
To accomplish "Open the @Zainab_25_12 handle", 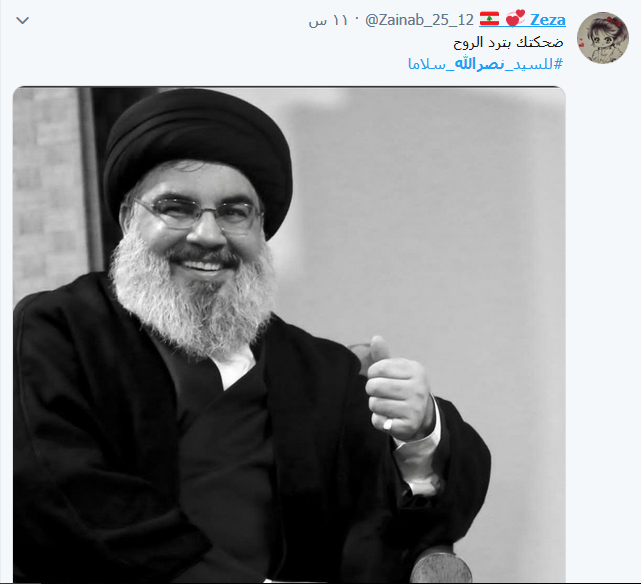I will click(419, 20).
